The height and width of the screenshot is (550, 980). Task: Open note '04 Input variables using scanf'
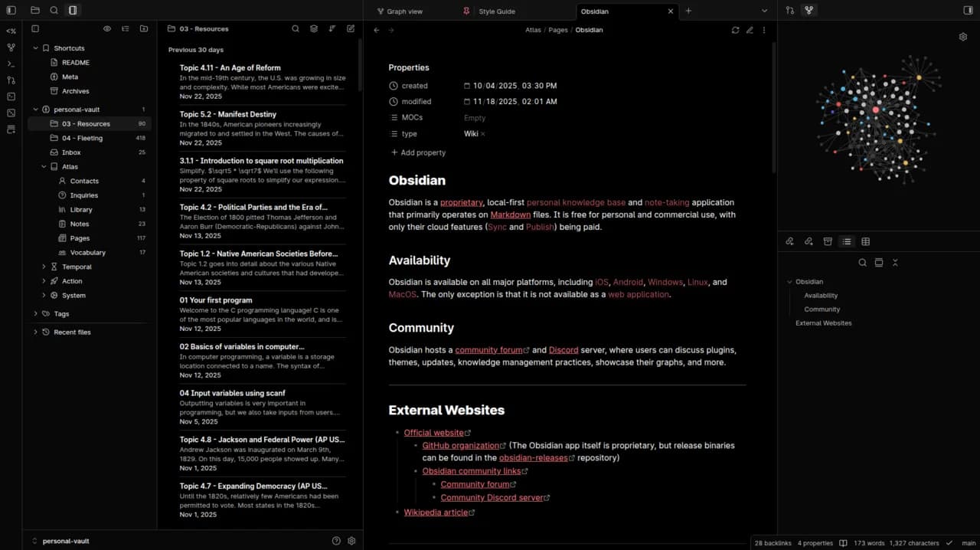pos(262,407)
